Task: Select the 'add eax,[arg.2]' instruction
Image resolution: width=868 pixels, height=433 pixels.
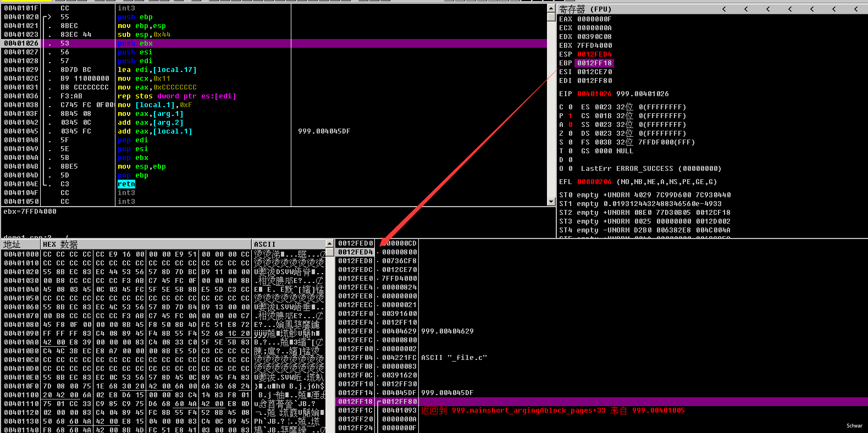Action: pos(151,123)
